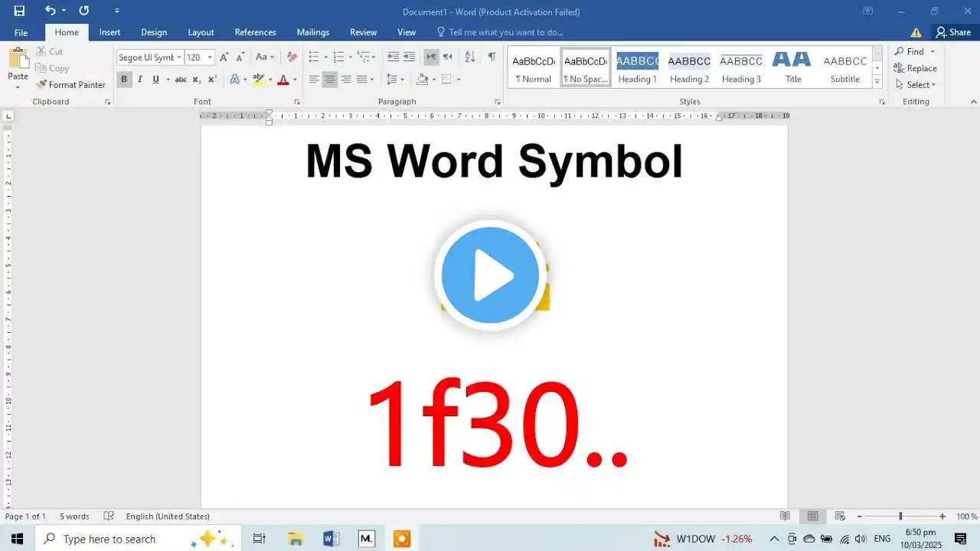Set left-to-right text direction

[431, 57]
